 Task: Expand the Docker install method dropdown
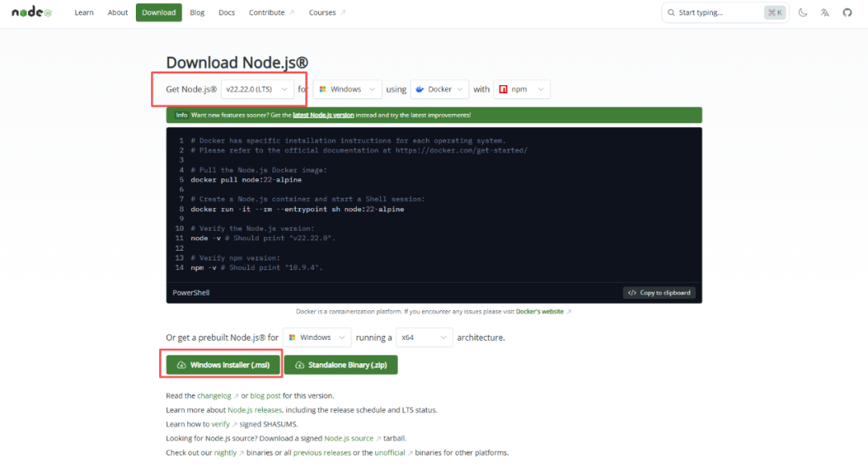point(440,89)
